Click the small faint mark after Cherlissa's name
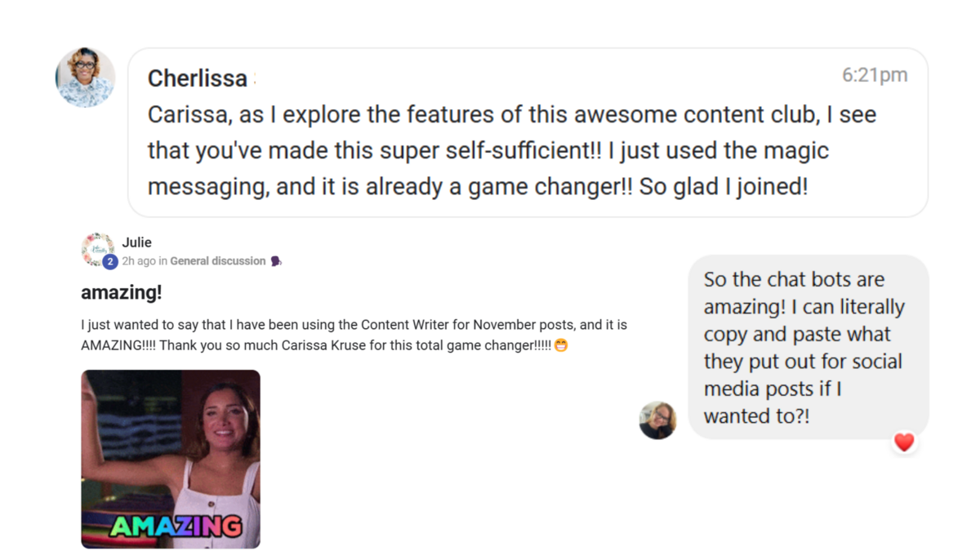The width and height of the screenshot is (980, 560). 255,79
